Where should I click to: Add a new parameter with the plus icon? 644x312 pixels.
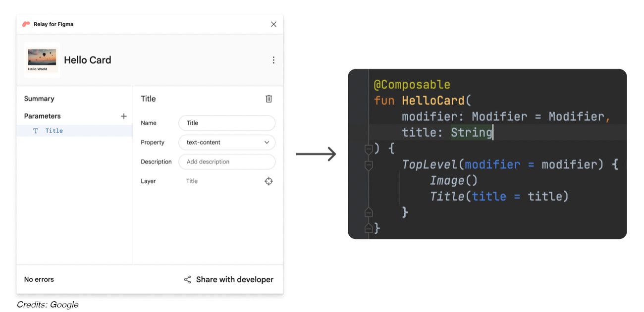point(123,116)
